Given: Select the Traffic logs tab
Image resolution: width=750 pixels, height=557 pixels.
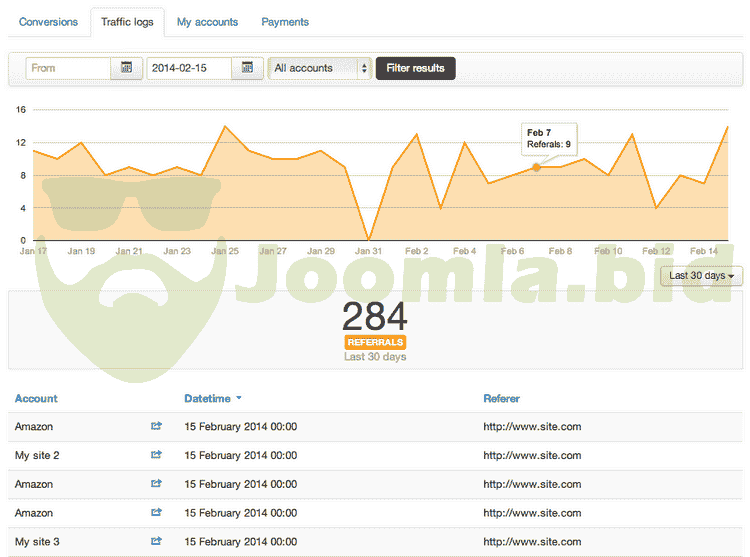Looking at the screenshot, I should point(127,22).
